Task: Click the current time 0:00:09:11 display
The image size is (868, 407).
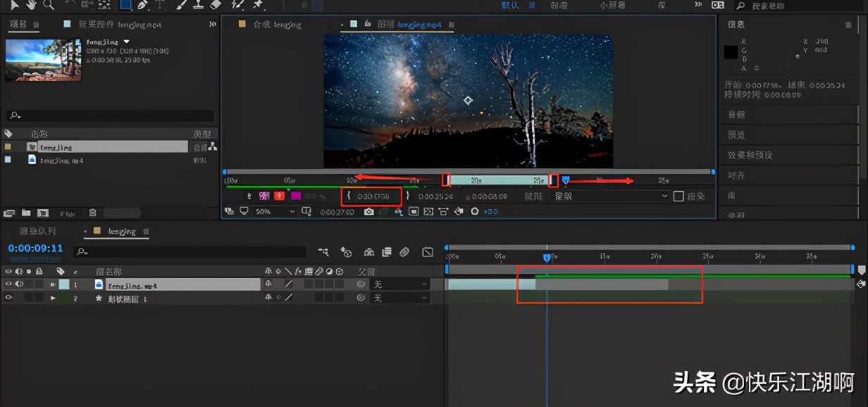Action: (36, 249)
